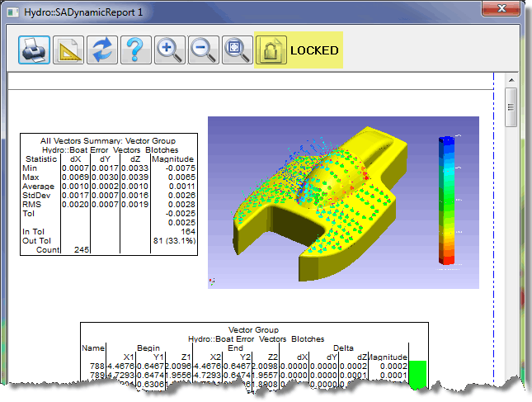532x402 pixels.
Task: Click RMS magnitude value 0.0028
Action: [181, 205]
